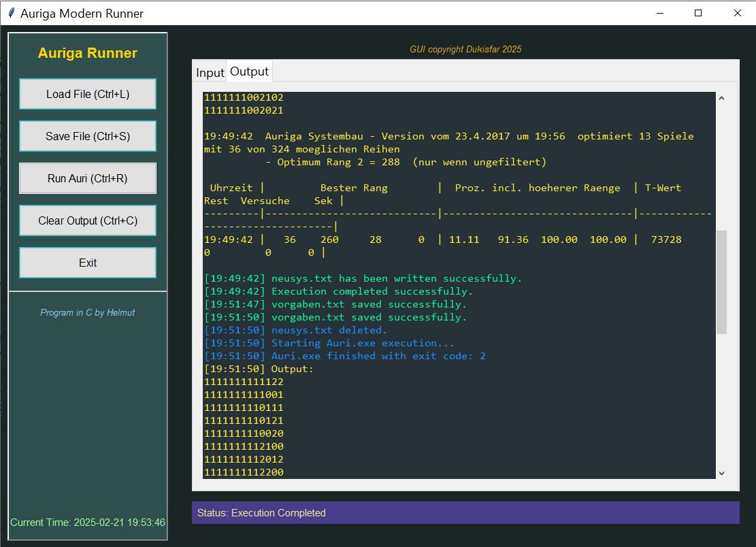Image resolution: width=756 pixels, height=547 pixels.
Task: Click the output row 1111111112100
Action: 244,447
